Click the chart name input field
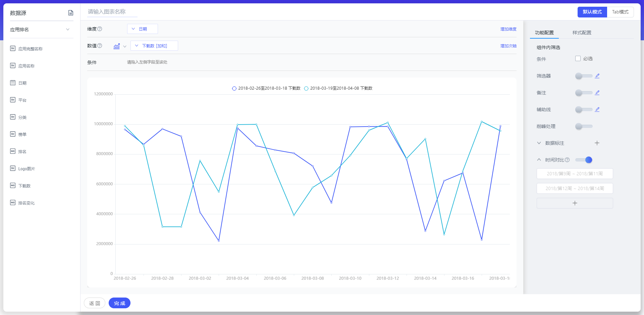Viewport: 644px width, 315px height. tap(112, 12)
